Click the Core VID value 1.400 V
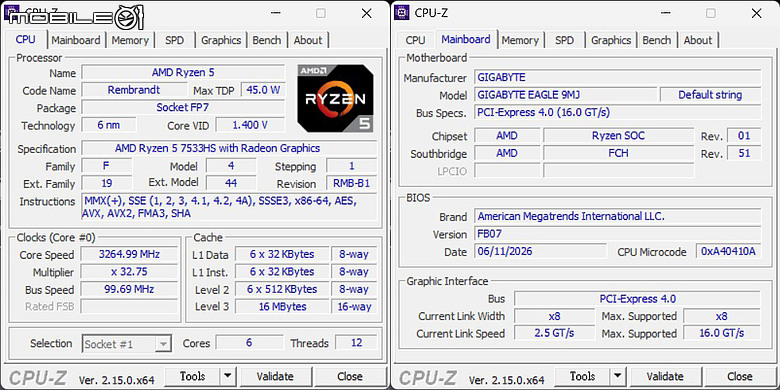 (250, 125)
